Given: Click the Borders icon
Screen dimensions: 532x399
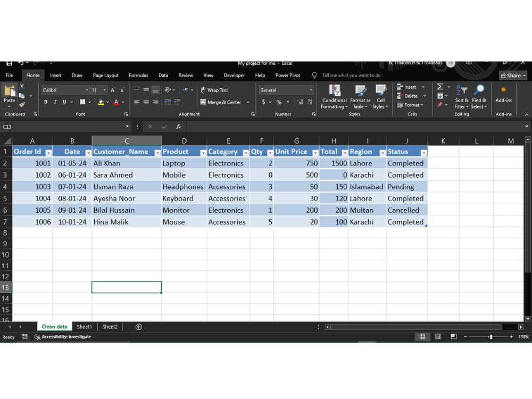Looking at the screenshot, I should pos(82,102).
